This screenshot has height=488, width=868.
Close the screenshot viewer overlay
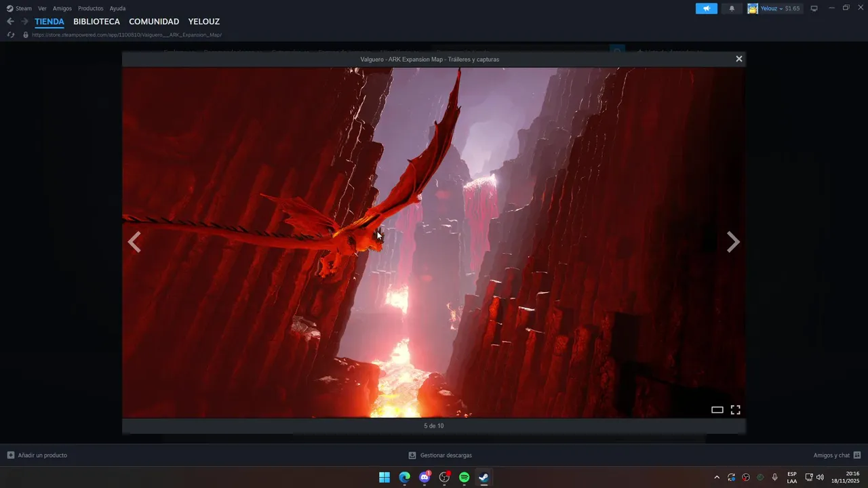(739, 59)
